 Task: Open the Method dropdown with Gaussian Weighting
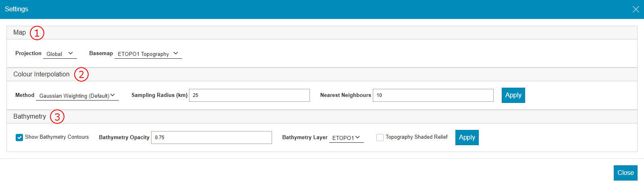(77, 95)
